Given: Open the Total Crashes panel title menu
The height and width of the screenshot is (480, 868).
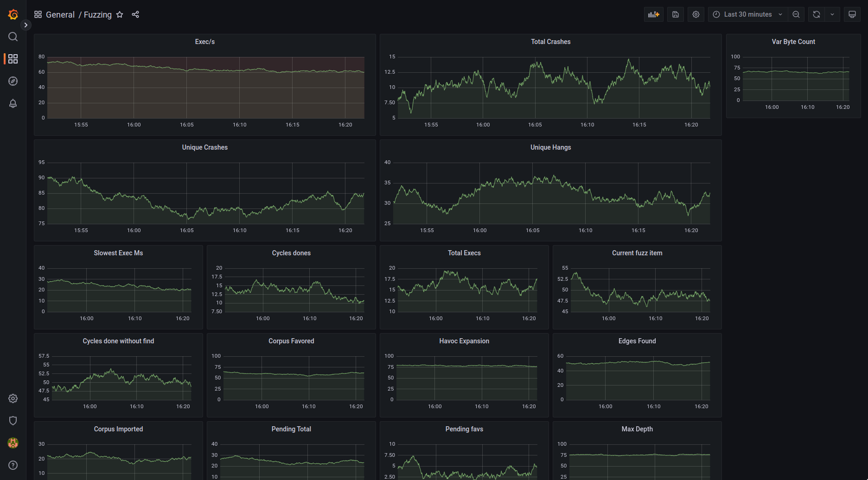Looking at the screenshot, I should [551, 42].
